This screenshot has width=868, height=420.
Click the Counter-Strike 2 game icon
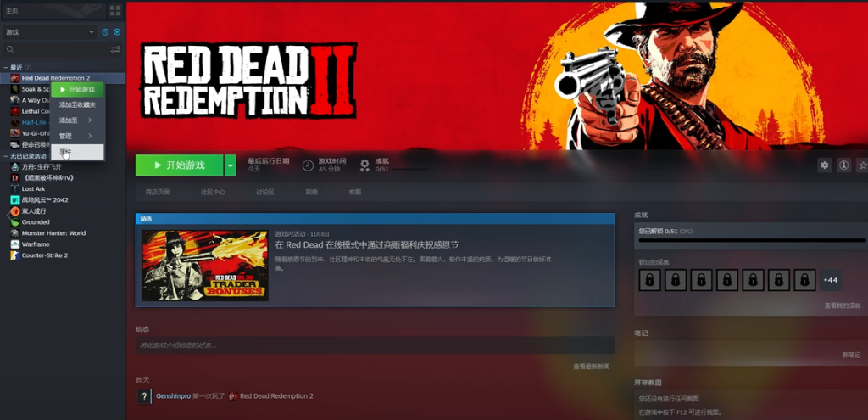(x=15, y=255)
